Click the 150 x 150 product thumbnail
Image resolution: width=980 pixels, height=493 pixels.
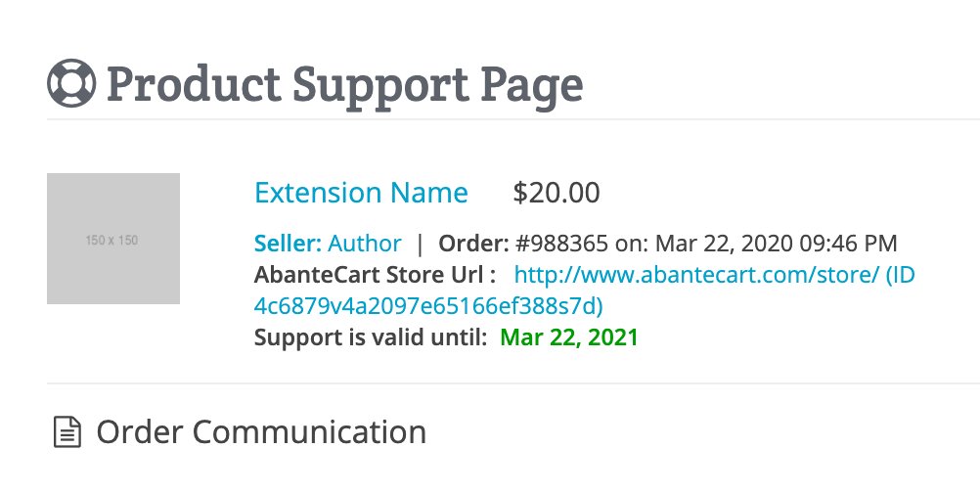coord(113,239)
